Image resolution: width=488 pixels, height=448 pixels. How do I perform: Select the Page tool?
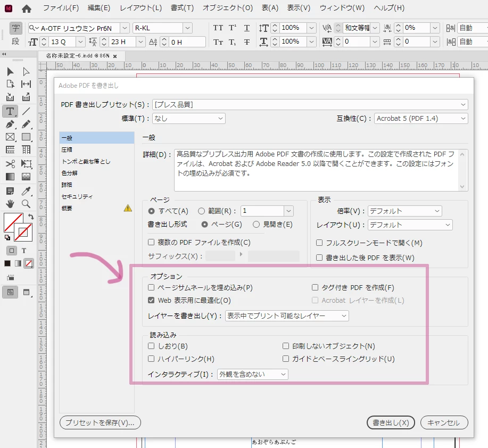click(x=10, y=84)
